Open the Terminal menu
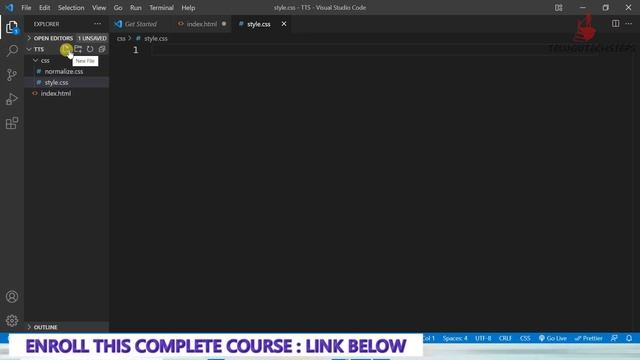 [x=161, y=8]
